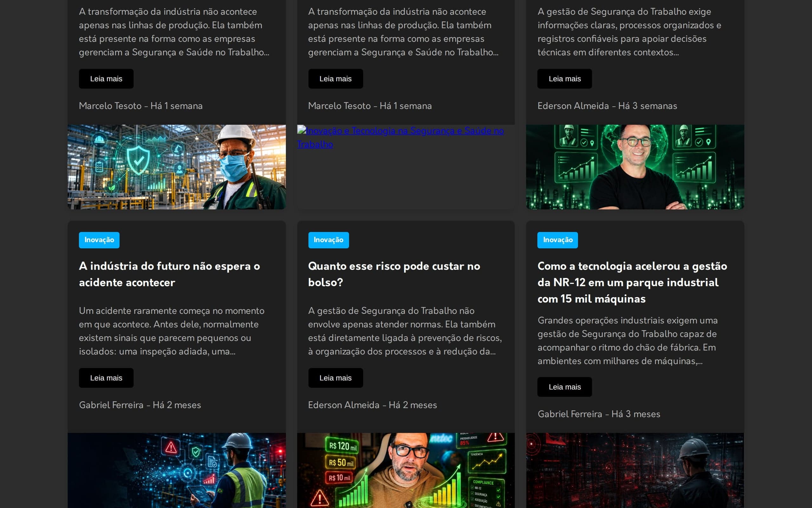
Task: Select Inovação tag on 'A indústria do futuro' card
Action: (99, 240)
